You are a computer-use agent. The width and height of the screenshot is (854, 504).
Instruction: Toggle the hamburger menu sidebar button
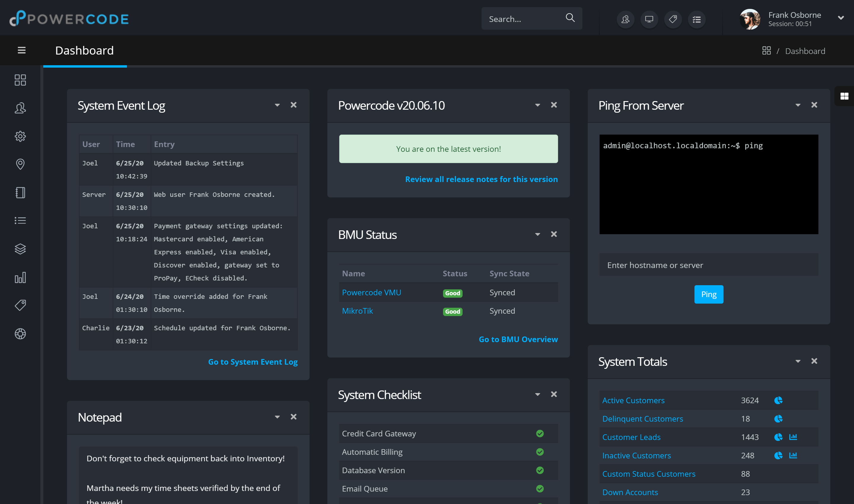tap(21, 50)
